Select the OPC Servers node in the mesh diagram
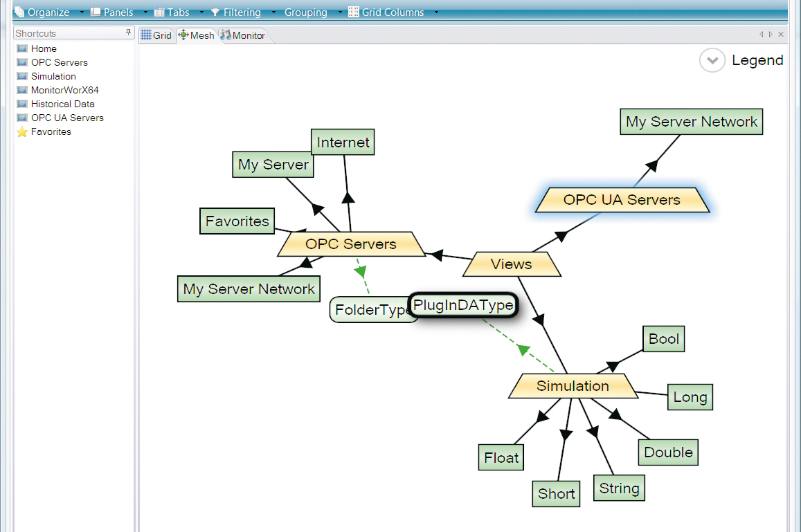 (351, 244)
